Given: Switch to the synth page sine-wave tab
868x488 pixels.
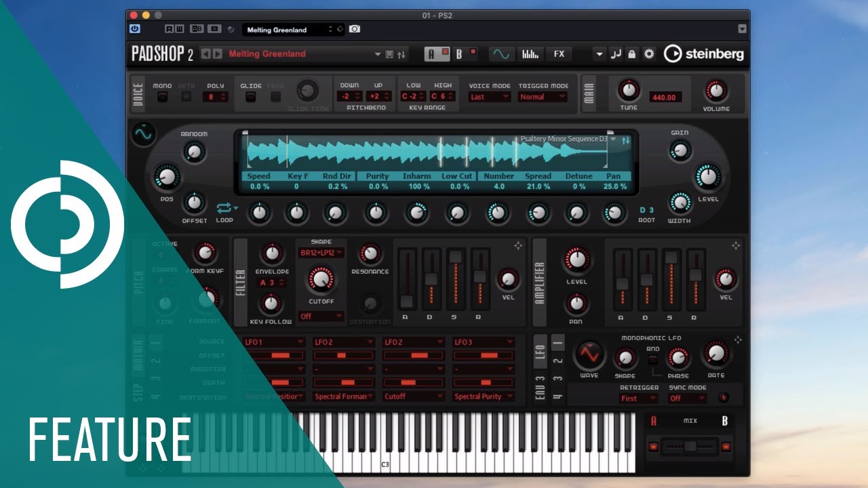Looking at the screenshot, I should (502, 54).
